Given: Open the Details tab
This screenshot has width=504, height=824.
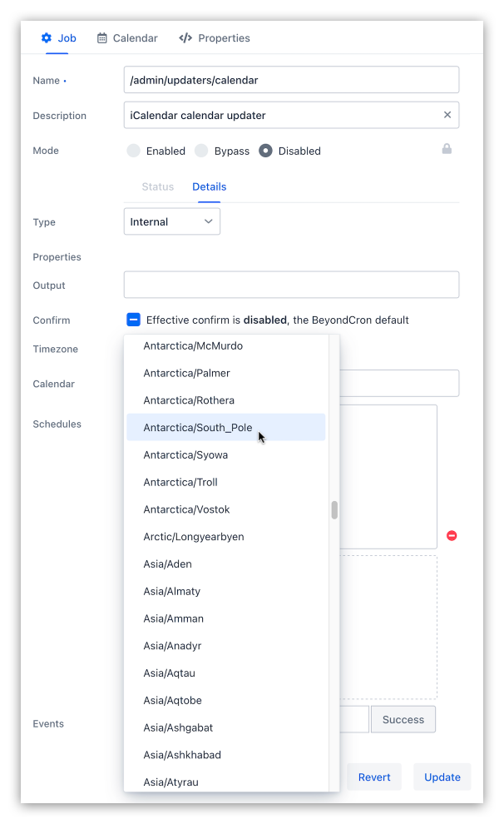Looking at the screenshot, I should (x=210, y=186).
